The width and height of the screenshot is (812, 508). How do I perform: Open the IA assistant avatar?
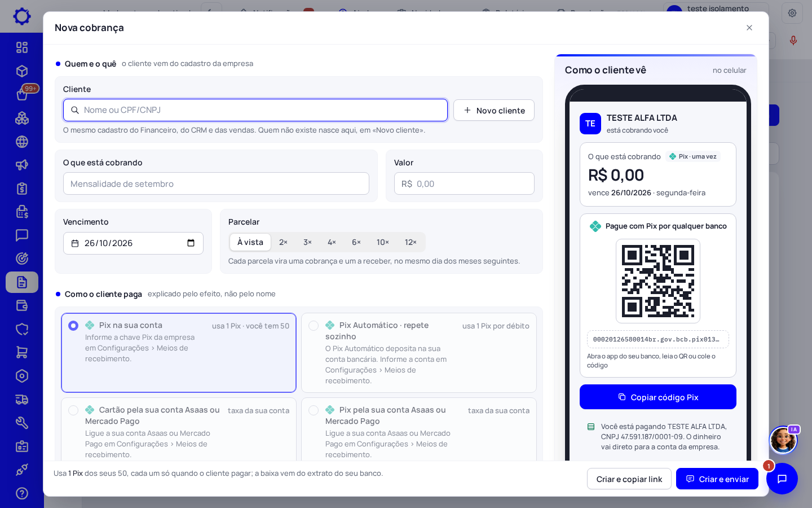783,440
